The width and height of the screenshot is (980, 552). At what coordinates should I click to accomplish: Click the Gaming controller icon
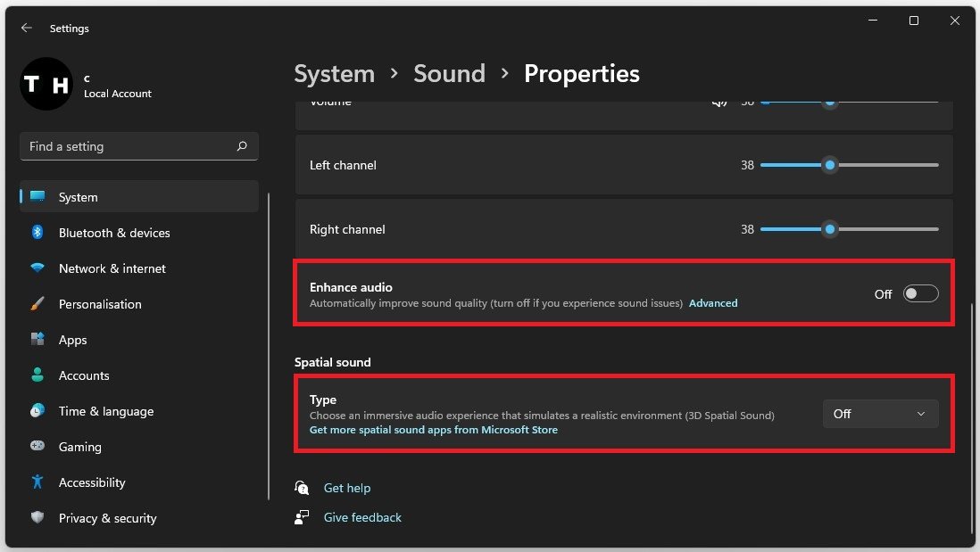37,447
